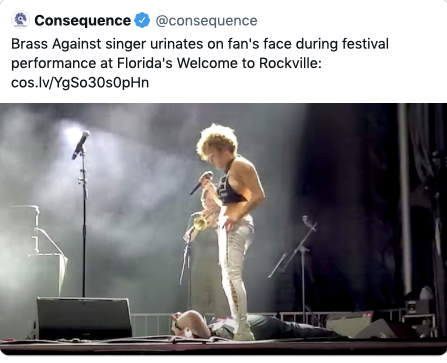Image resolution: width=447 pixels, height=363 pixels.
Task: Click the brass trumpet in photo
Action: point(201,223)
